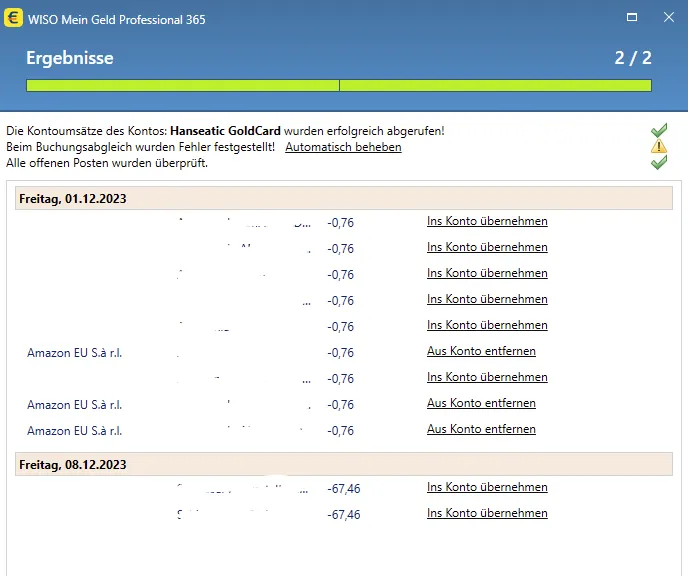Click the yellow warning triangle icon

[x=658, y=147]
